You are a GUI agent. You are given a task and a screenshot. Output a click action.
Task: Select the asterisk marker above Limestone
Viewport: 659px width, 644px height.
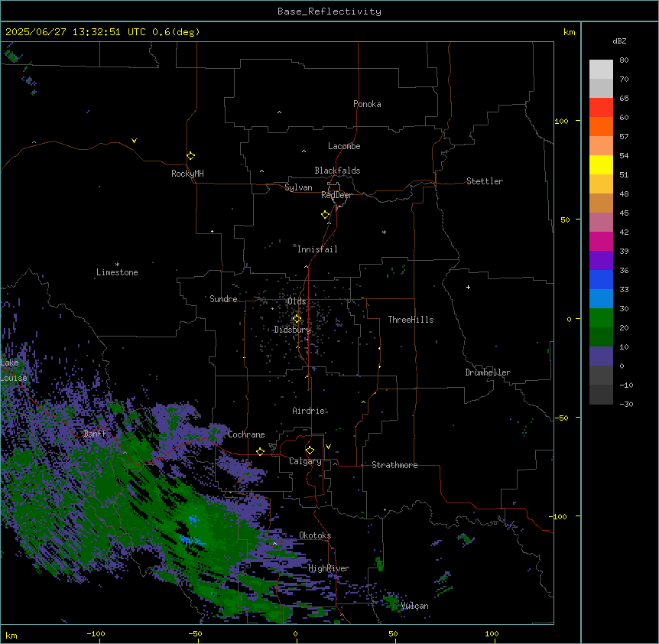117,265
